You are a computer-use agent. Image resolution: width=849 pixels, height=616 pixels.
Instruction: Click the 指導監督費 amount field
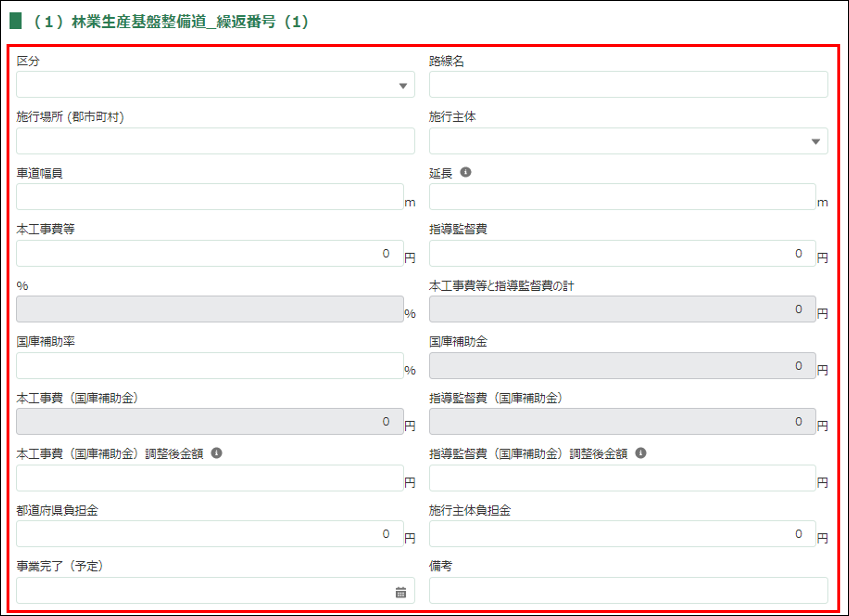pyautogui.click(x=622, y=254)
